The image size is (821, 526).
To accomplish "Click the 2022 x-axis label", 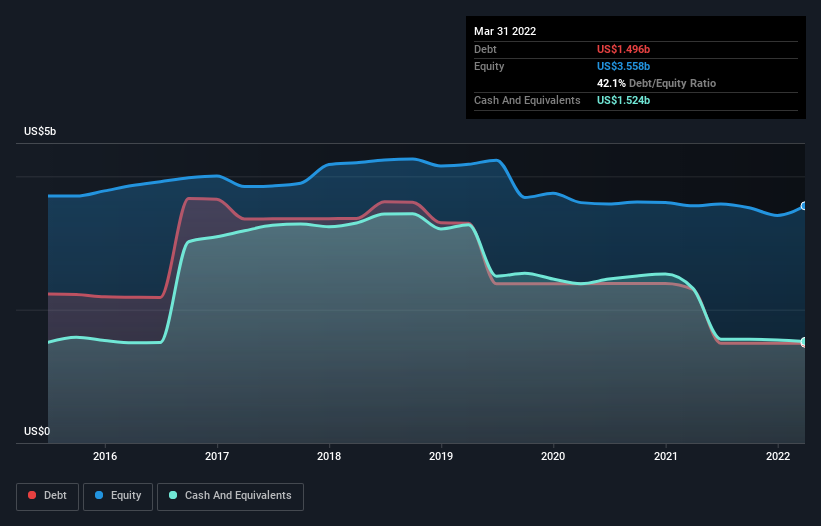I will pyautogui.click(x=778, y=456).
